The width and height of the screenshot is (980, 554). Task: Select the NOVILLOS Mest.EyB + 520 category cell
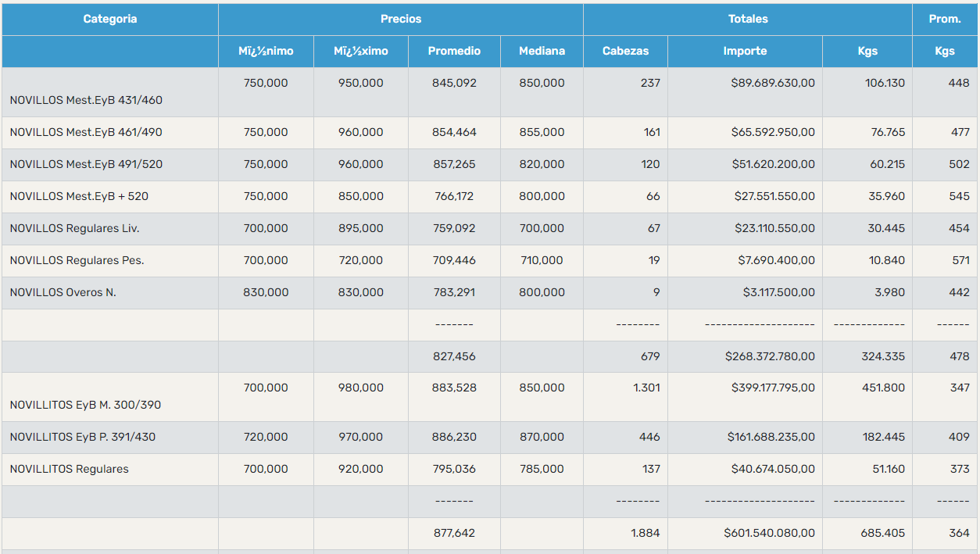(79, 196)
